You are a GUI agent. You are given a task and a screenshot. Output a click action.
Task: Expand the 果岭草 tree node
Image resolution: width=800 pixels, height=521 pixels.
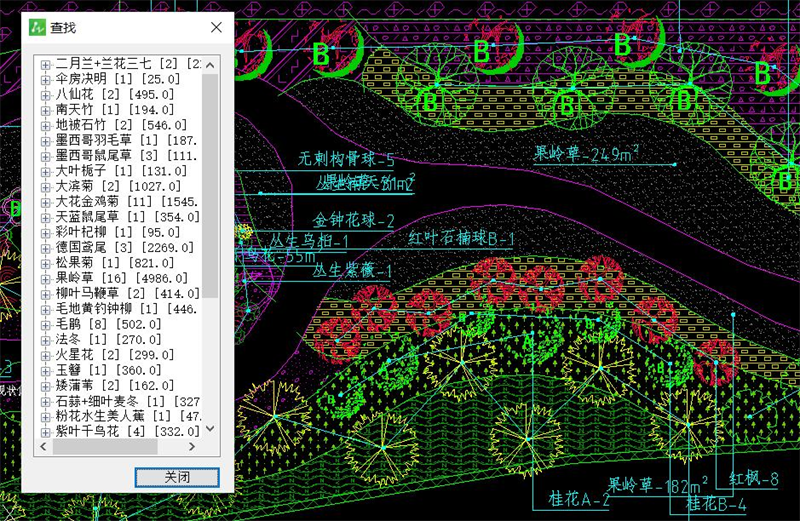coord(46,279)
